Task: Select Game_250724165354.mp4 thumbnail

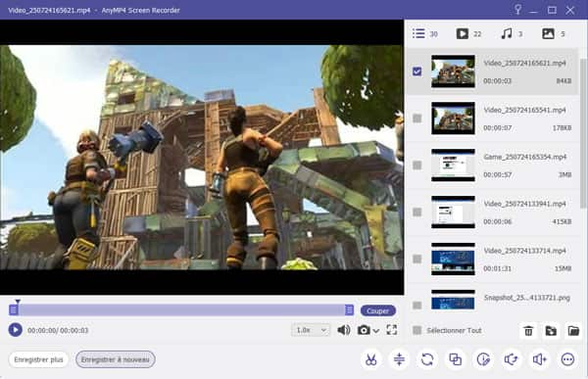Action: pyautogui.click(x=453, y=166)
